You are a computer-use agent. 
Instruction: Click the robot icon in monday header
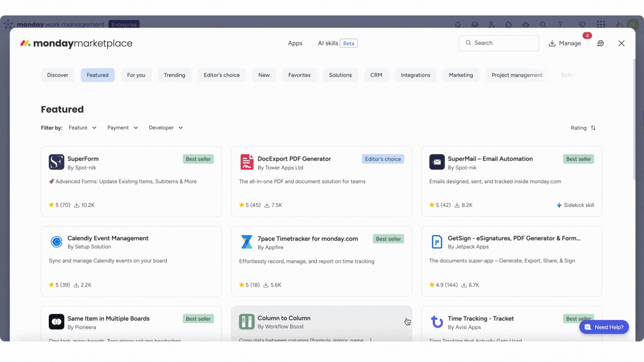point(526,24)
